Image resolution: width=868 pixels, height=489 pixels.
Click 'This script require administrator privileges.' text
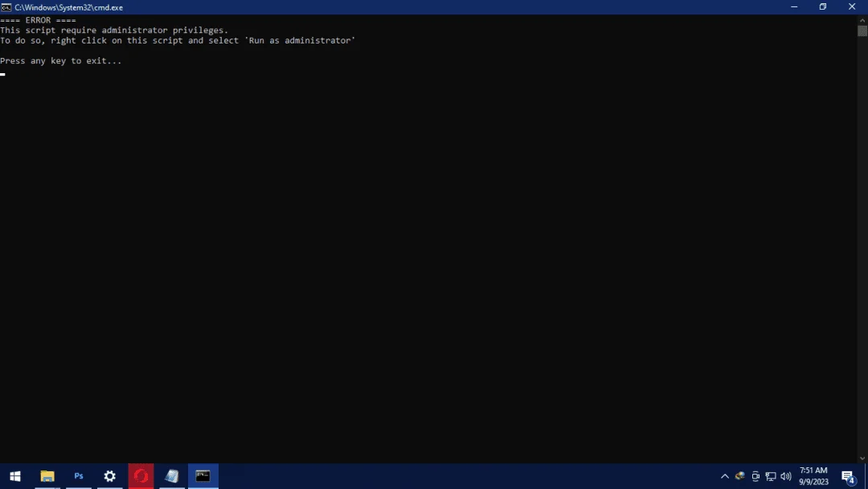[x=114, y=30]
